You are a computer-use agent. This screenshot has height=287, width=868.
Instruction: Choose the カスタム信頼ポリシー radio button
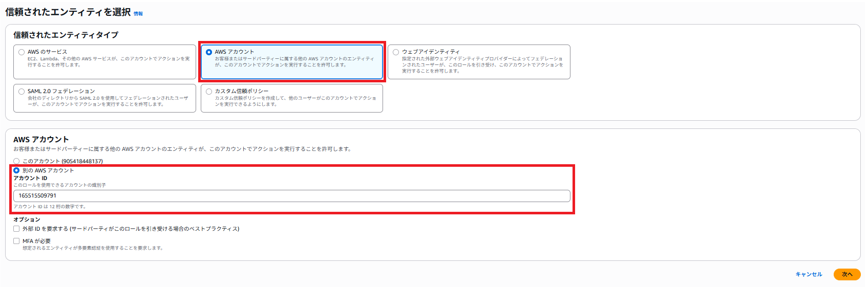pos(209,92)
